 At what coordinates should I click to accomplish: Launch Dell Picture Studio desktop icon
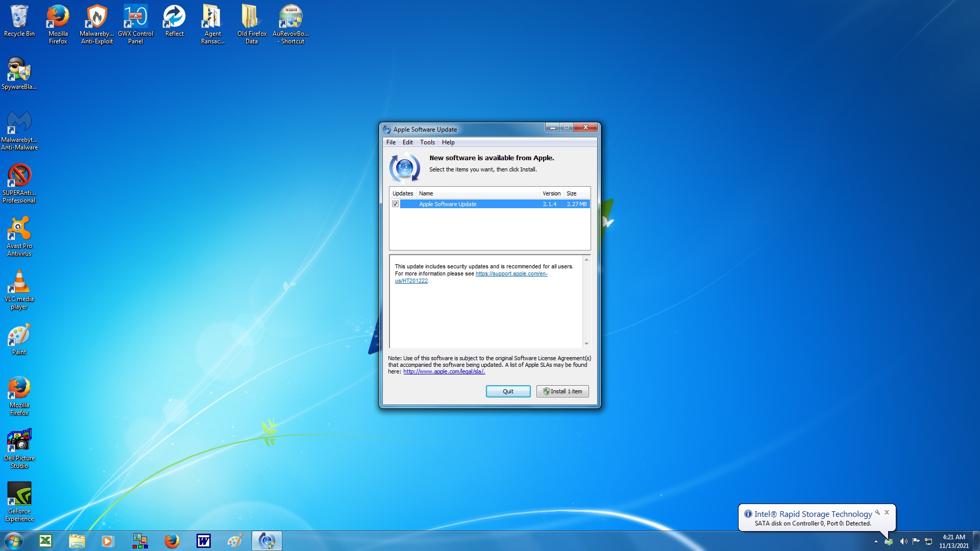point(19,449)
